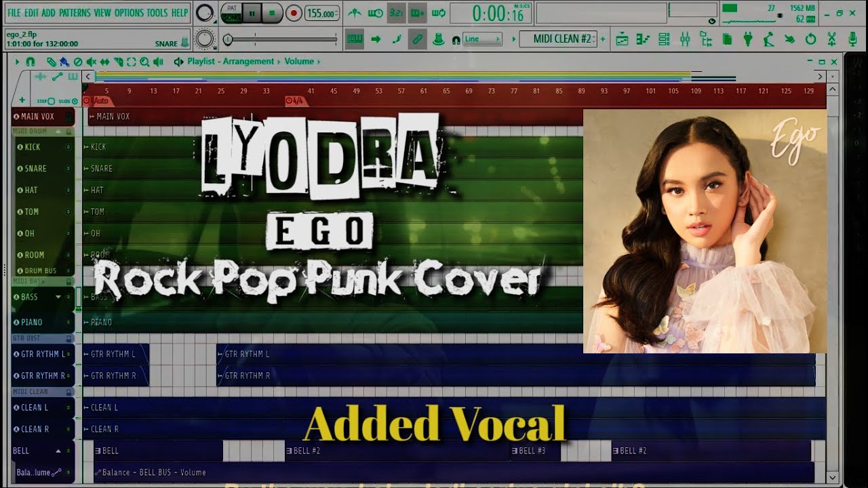Image resolution: width=868 pixels, height=488 pixels.
Task: Open the VIEW menu
Action: (x=102, y=13)
